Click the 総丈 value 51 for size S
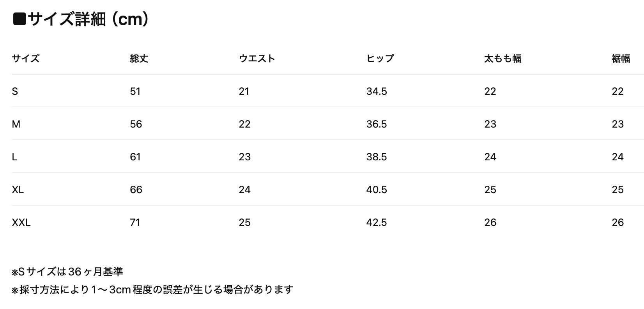Viewport: 644px width, 309px height. (x=135, y=91)
